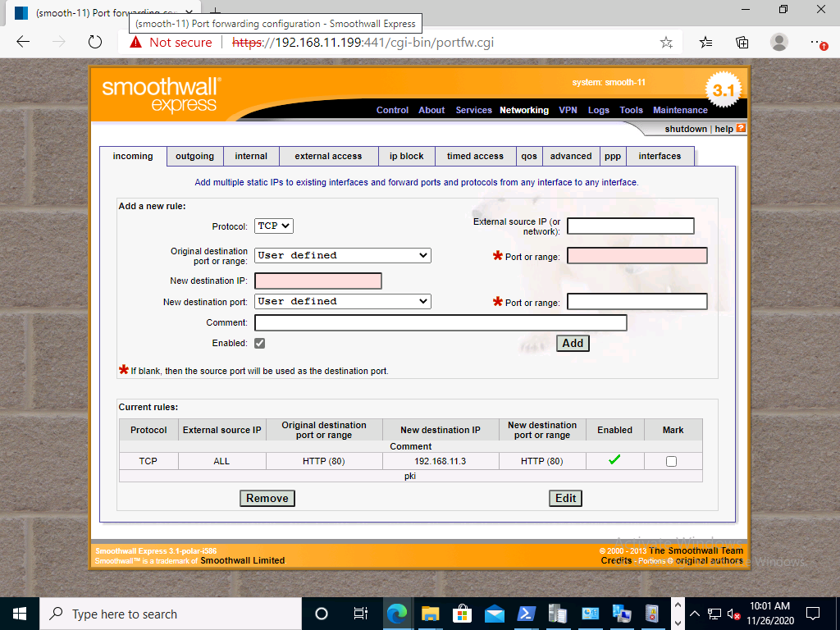Expand New destination port dropdown
Viewport: 840px width, 630px height.
[x=342, y=302]
